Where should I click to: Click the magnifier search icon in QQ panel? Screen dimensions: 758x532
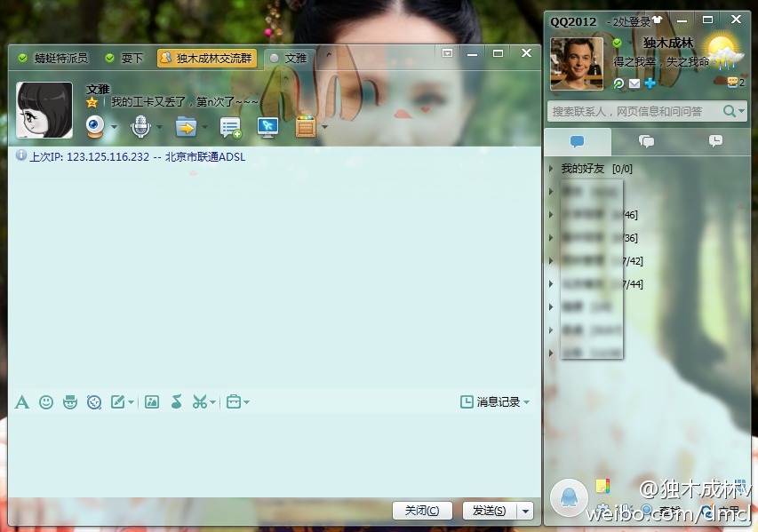tap(729, 112)
